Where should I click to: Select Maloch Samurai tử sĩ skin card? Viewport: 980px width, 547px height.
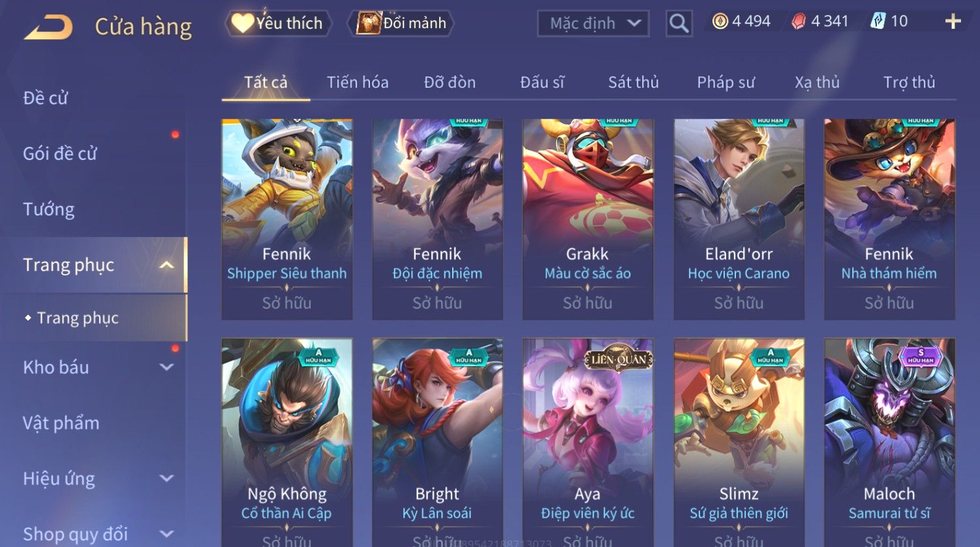pos(889,443)
